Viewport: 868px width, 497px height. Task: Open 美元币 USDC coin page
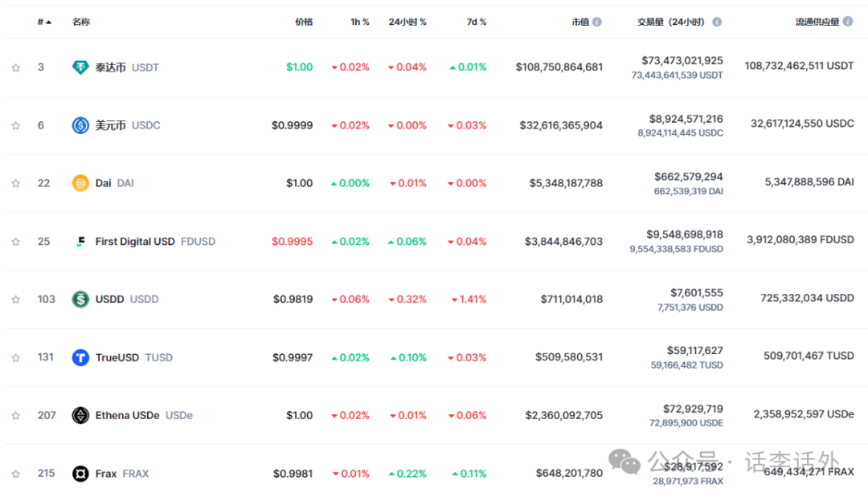point(127,125)
